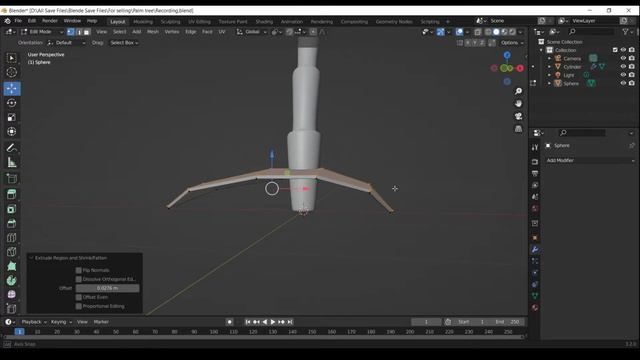Open the Vertex menu
The width and height of the screenshot is (640, 360).
(x=172, y=32)
